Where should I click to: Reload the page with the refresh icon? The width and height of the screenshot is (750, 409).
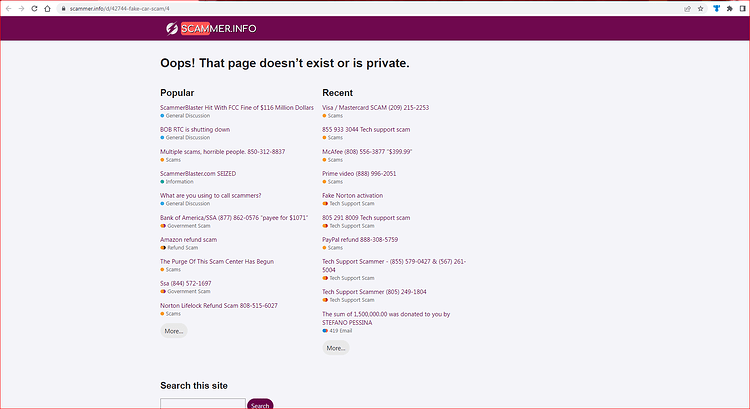point(34,9)
